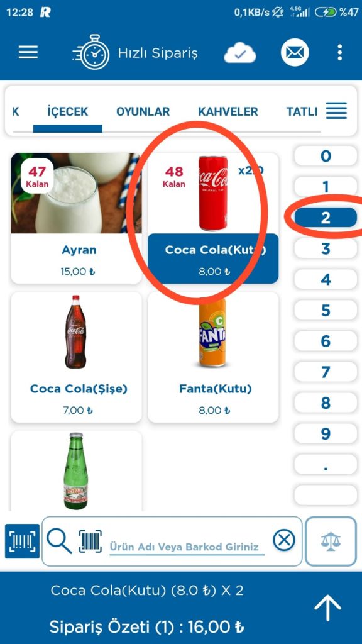Add Ayran product to order
The width and height of the screenshot is (362, 644).
pyautogui.click(x=76, y=218)
